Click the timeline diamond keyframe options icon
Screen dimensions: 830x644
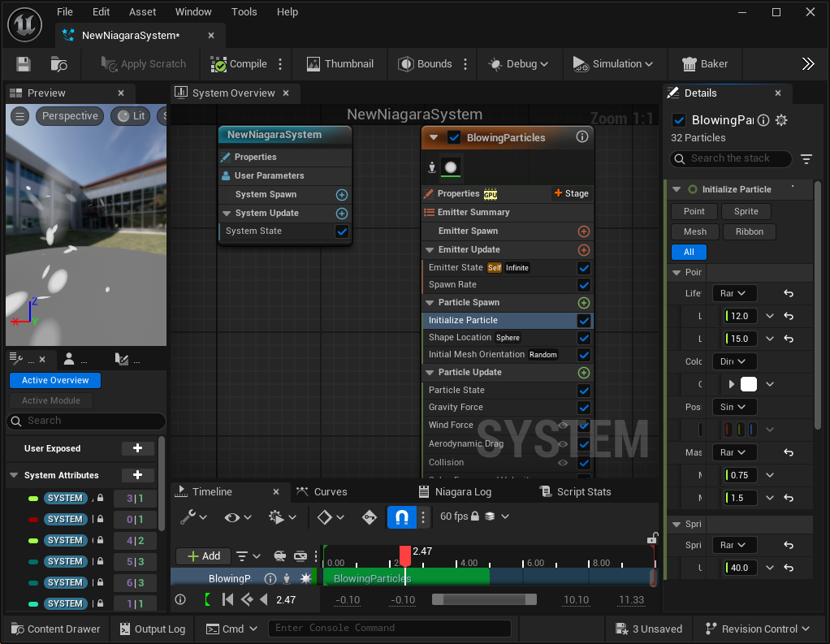(331, 517)
